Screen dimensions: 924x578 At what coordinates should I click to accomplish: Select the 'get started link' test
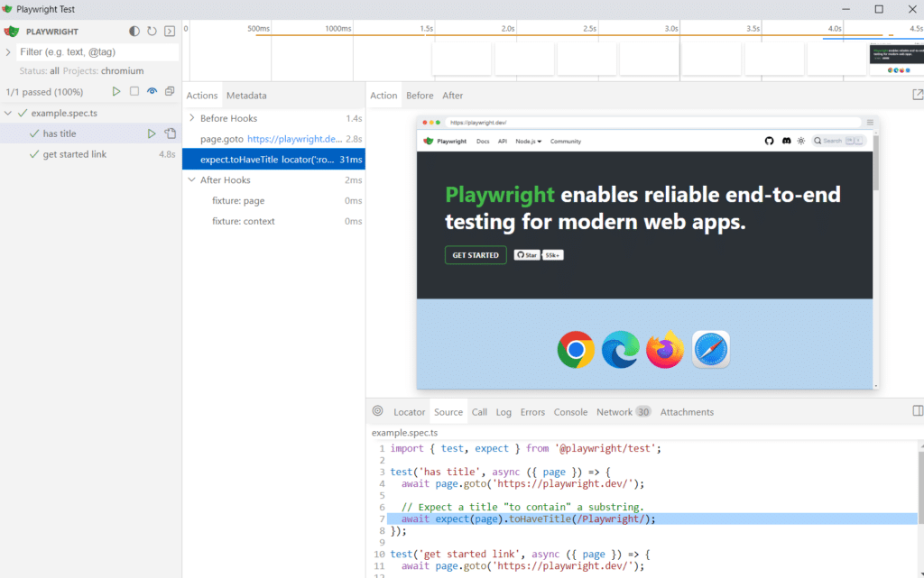(75, 154)
